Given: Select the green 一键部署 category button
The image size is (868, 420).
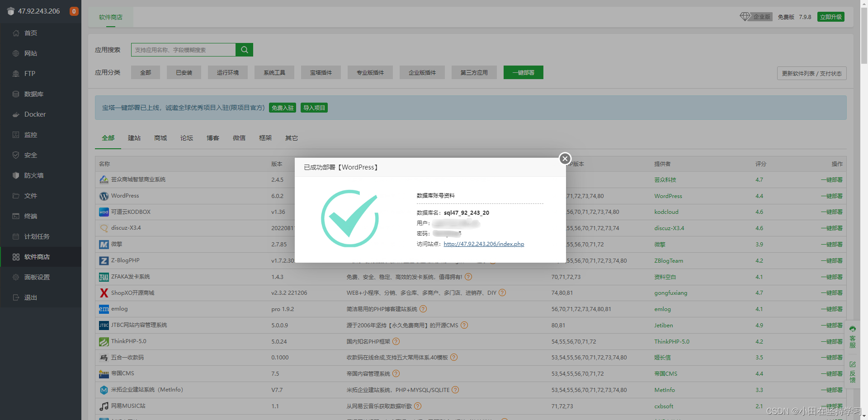Looking at the screenshot, I should (524, 72).
